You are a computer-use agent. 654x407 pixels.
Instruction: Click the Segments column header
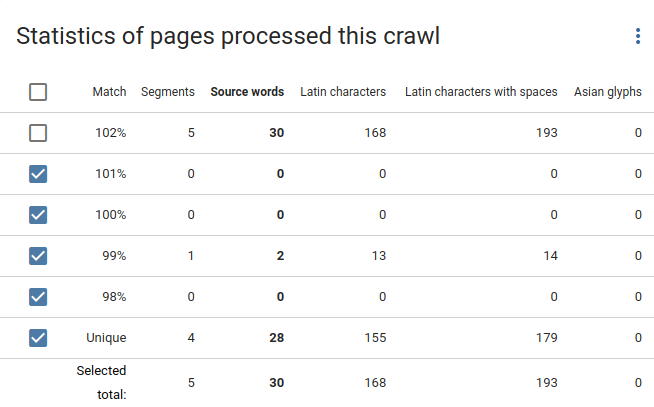pyautogui.click(x=168, y=92)
